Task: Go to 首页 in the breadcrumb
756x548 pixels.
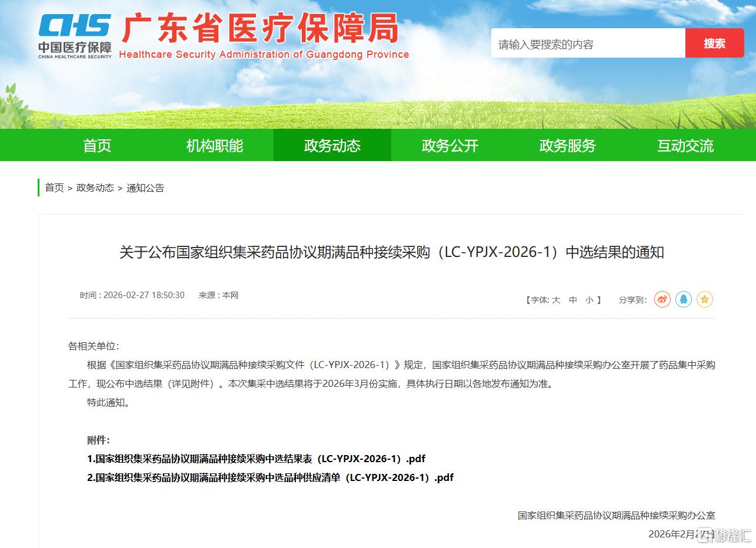Action: click(55, 188)
